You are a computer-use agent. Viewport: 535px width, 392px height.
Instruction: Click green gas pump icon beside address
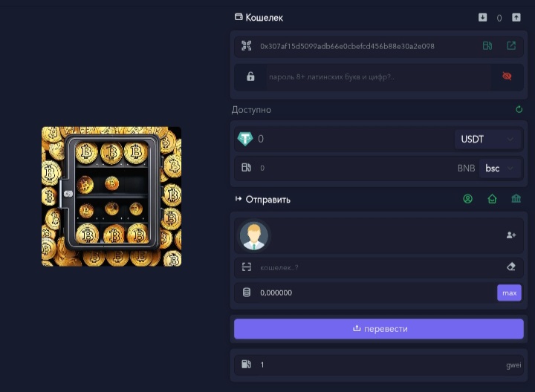click(487, 46)
